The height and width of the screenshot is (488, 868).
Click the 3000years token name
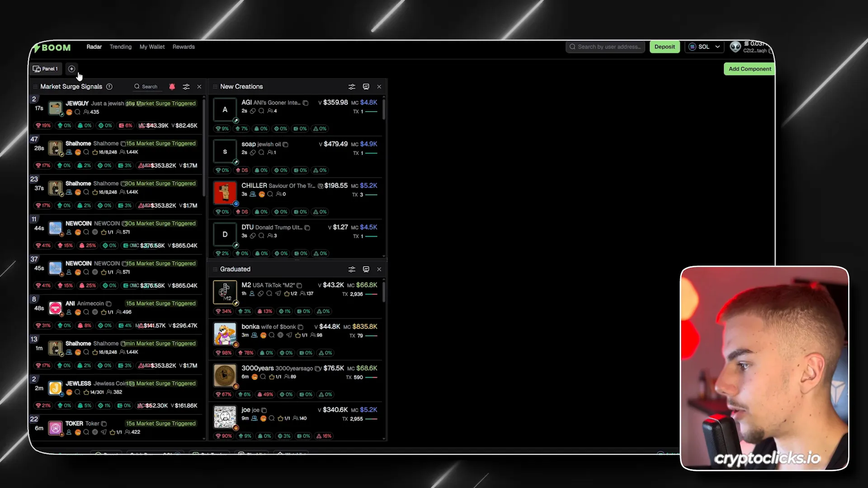(258, 368)
